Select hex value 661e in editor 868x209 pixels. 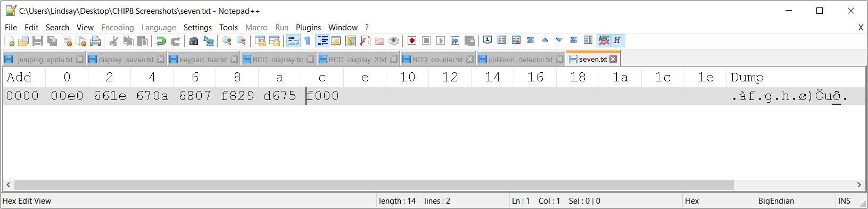110,96
